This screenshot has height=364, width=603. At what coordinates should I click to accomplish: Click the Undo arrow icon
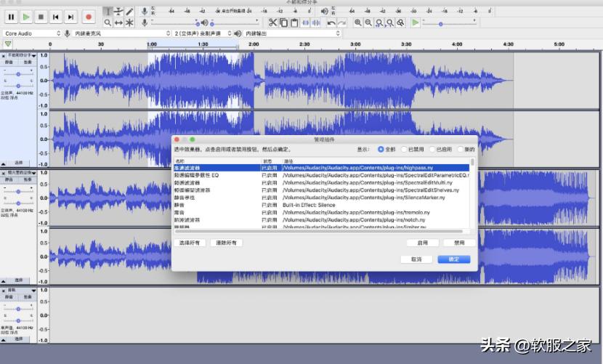(331, 23)
